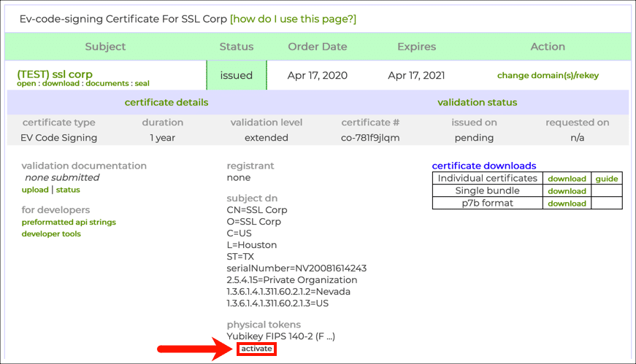Click the 'certificate details' section header
The image size is (636, 364).
click(166, 102)
